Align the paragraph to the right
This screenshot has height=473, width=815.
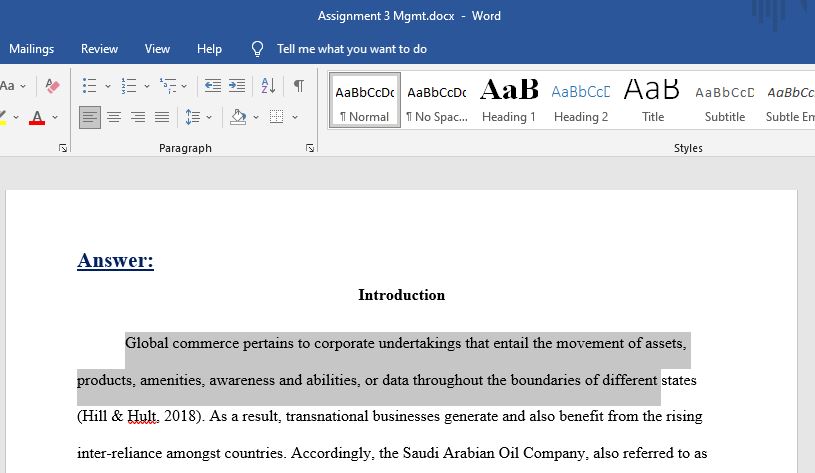138,117
